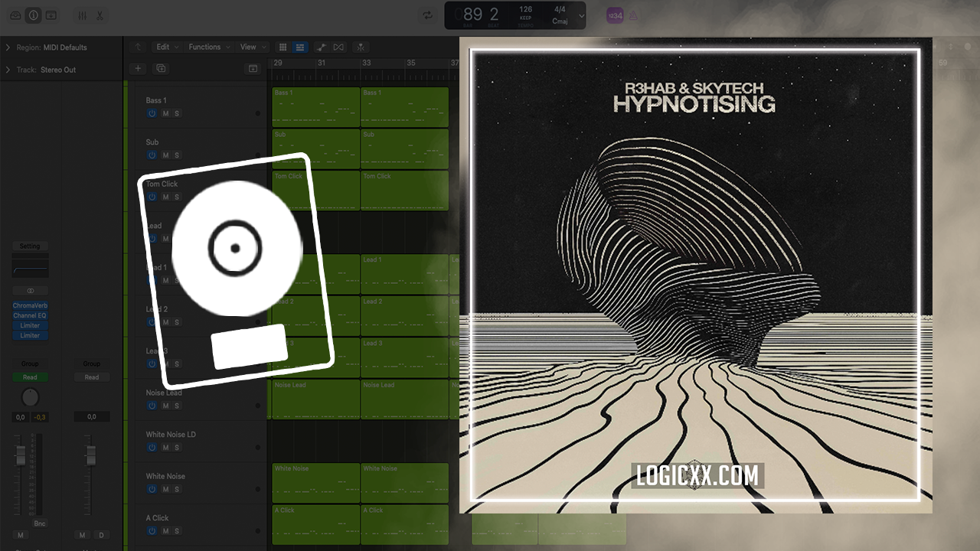Open the Group slot above gray Read
Image resolution: width=980 pixels, height=551 pixels.
[x=92, y=364]
